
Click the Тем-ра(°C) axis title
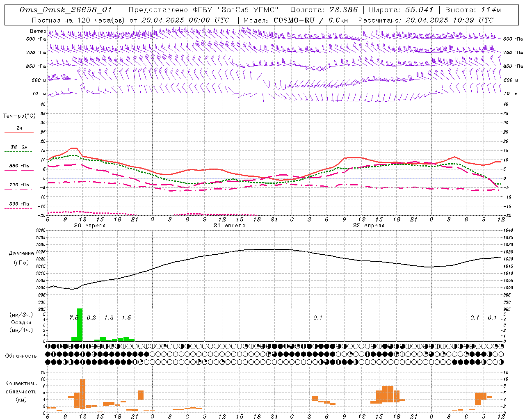coord(19,116)
